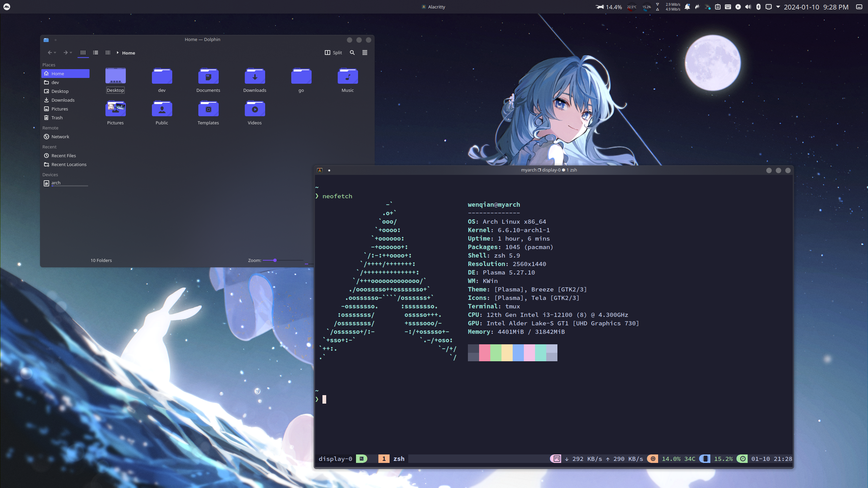Image resolution: width=868 pixels, height=488 pixels.
Task: Open the Videos folder icon
Action: pyautogui.click(x=255, y=109)
